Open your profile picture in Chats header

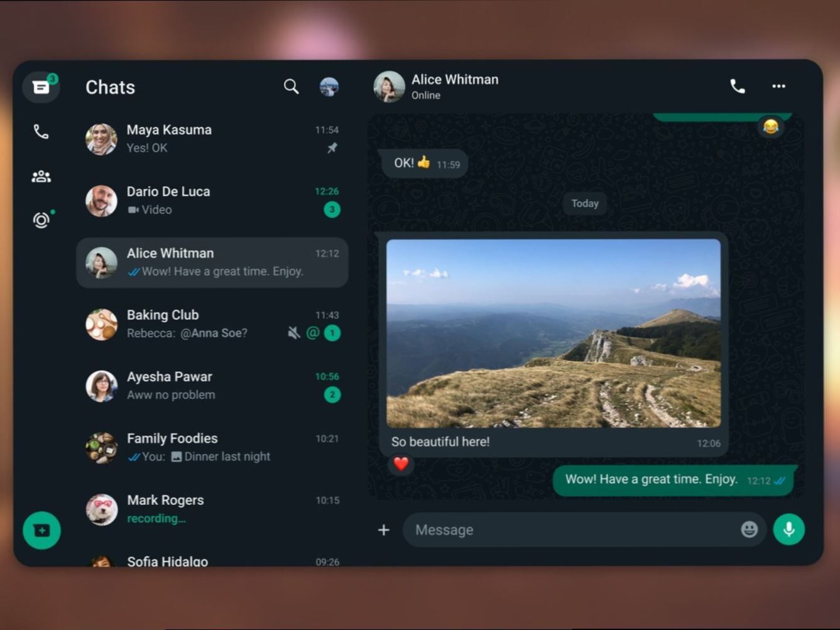point(329,87)
